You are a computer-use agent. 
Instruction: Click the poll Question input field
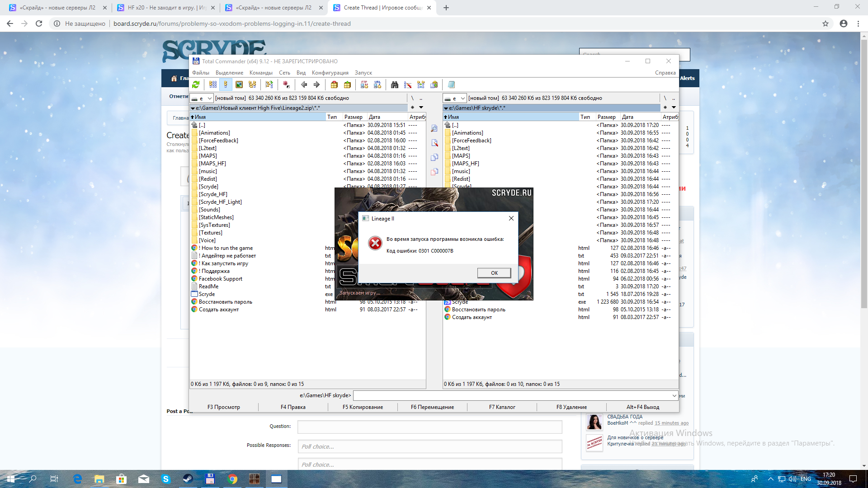[x=429, y=427]
